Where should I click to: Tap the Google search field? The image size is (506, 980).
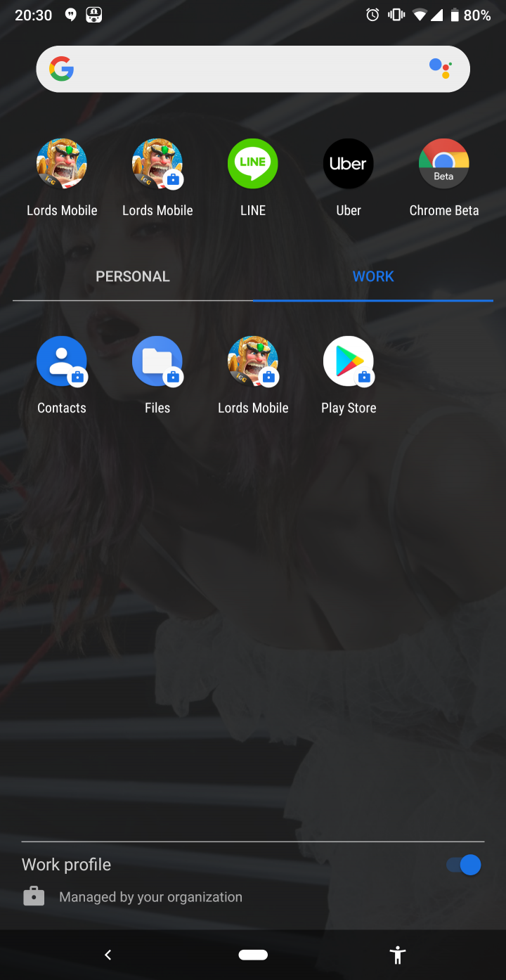point(253,69)
